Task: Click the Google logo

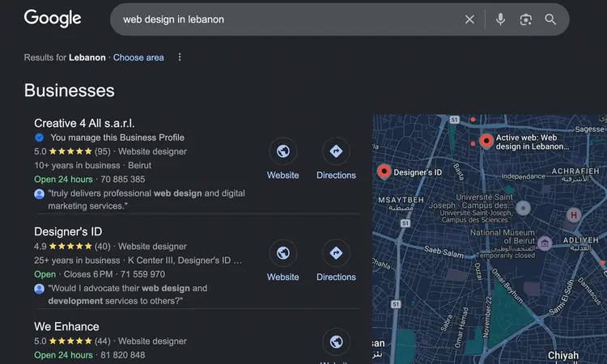Action: pyautogui.click(x=53, y=19)
